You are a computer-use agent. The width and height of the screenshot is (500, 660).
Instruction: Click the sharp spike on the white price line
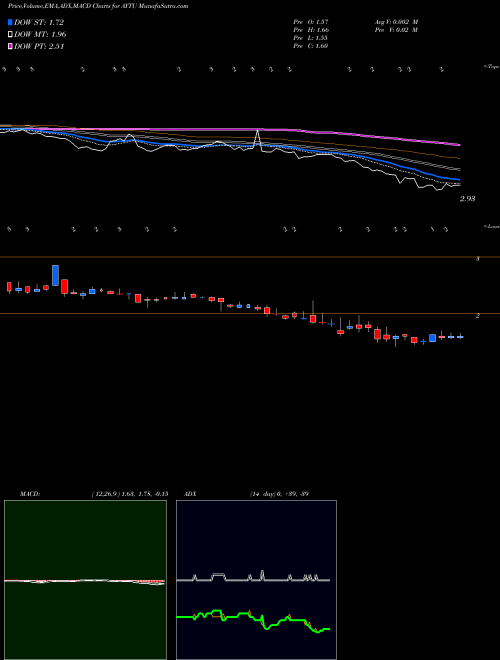[x=258, y=139]
